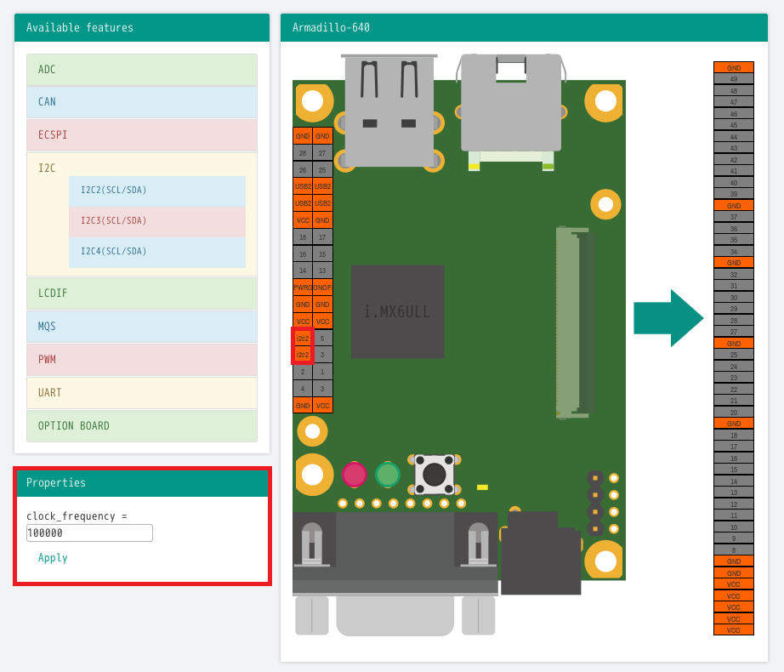The image size is (784, 672).
Task: Click the i.MX6ULL chip on the board
Action: pos(397,311)
